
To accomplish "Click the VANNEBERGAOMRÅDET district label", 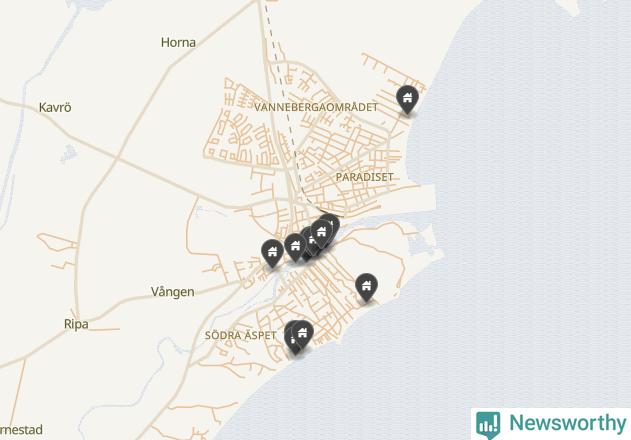I will click(316, 107).
